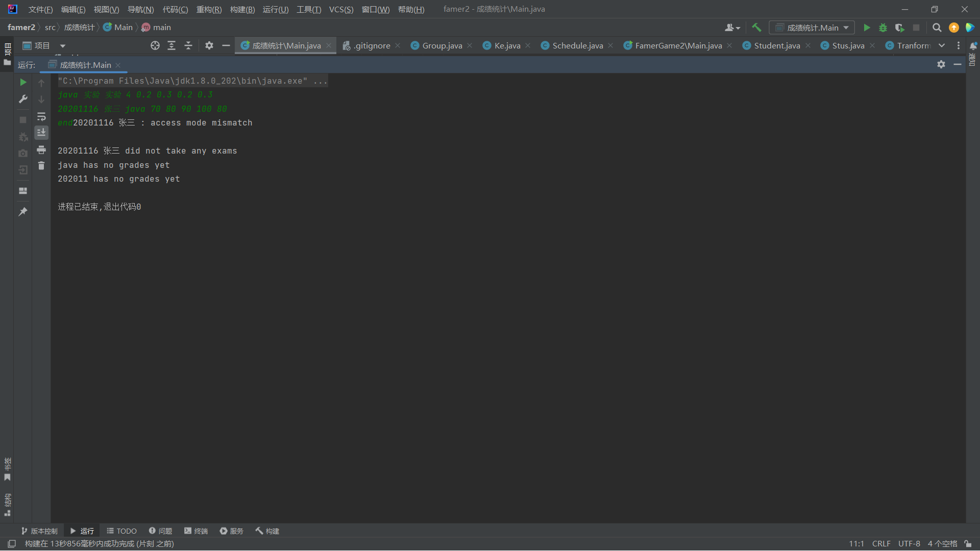
Task: Click the Debug bug icon in the top toolbar
Action: tap(883, 28)
